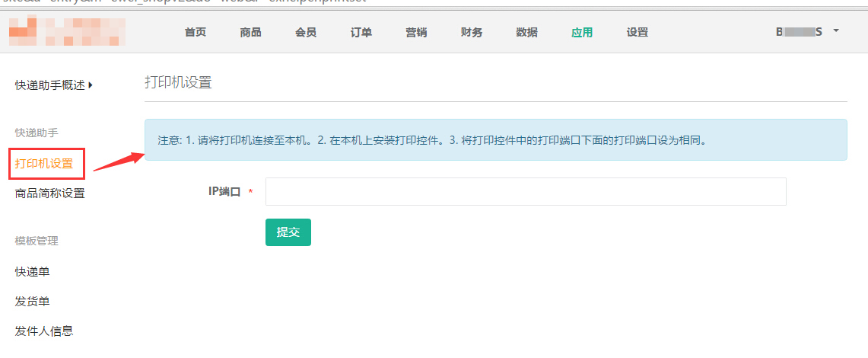This screenshot has height=358, width=868.
Task: Select 打印机设置 in the sidebar
Action: (x=44, y=164)
